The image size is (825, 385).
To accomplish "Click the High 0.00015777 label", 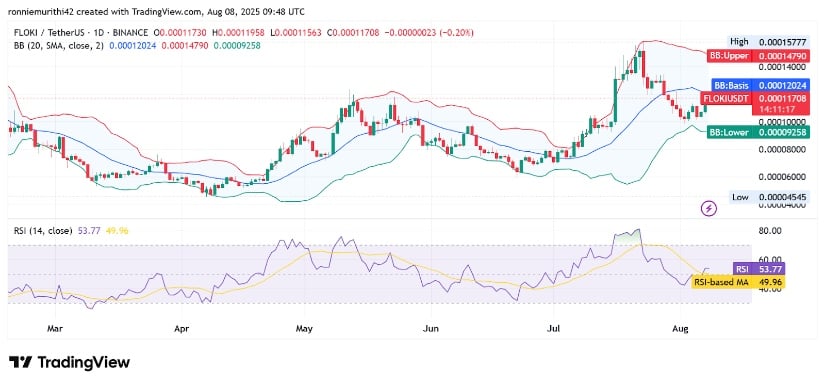I will [769, 41].
